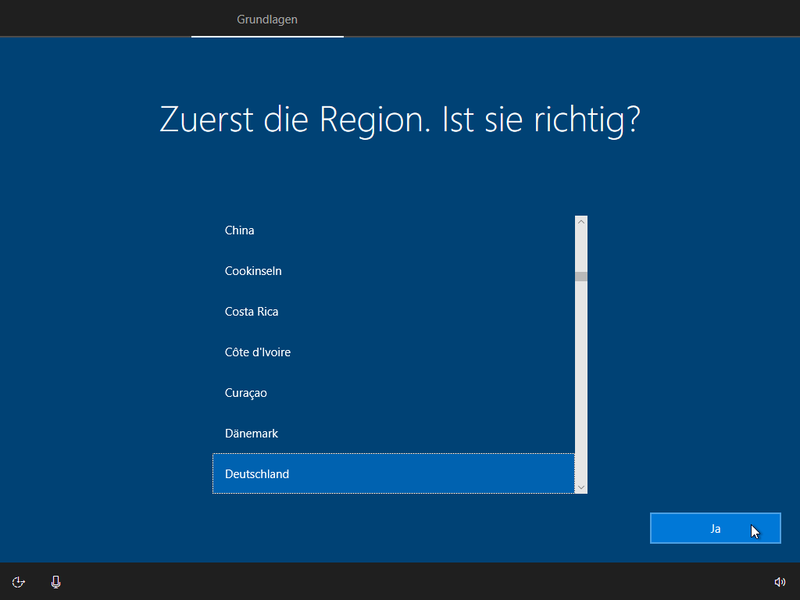Viewport: 800px width, 600px height.
Task: Activate voice input with the microphone icon
Action: pyautogui.click(x=54, y=581)
